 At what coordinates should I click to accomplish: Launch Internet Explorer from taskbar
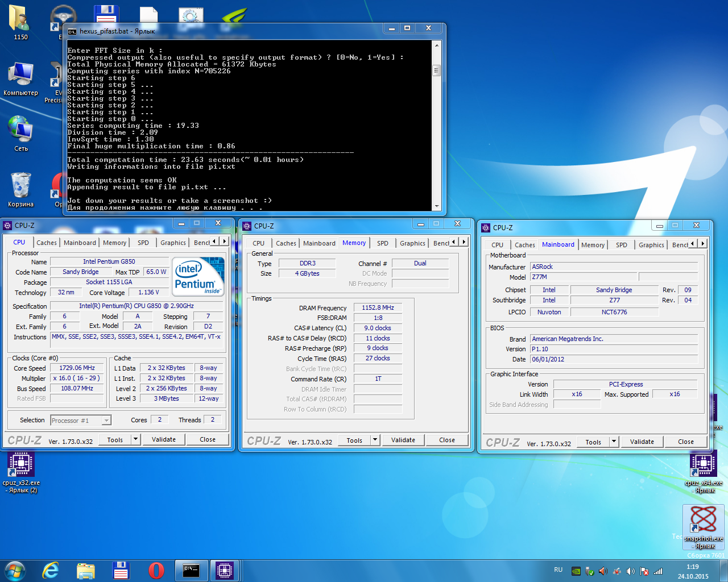pos(51,571)
